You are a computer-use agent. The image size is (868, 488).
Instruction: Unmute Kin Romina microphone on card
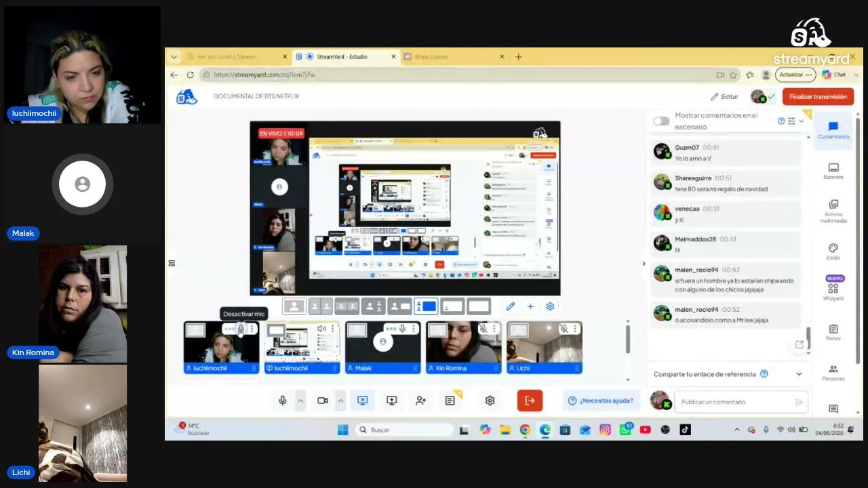coord(483,329)
